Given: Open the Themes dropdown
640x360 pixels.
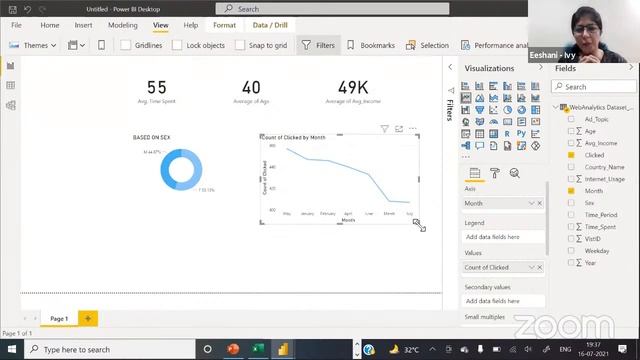Looking at the screenshot, I should [32, 45].
